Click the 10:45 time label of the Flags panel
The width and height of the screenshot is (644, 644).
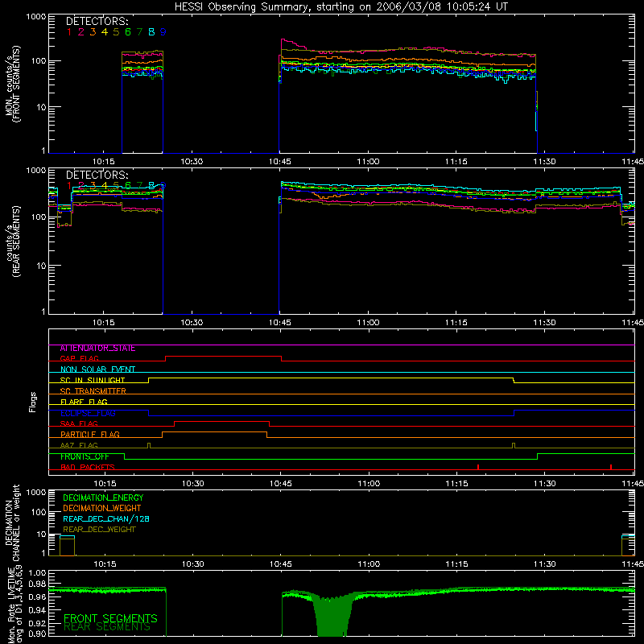click(x=281, y=484)
